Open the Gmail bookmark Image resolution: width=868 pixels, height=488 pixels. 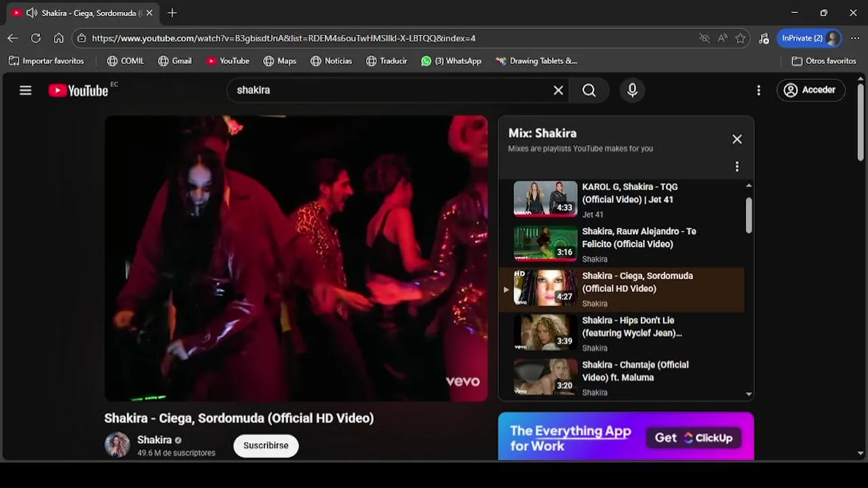coord(175,61)
